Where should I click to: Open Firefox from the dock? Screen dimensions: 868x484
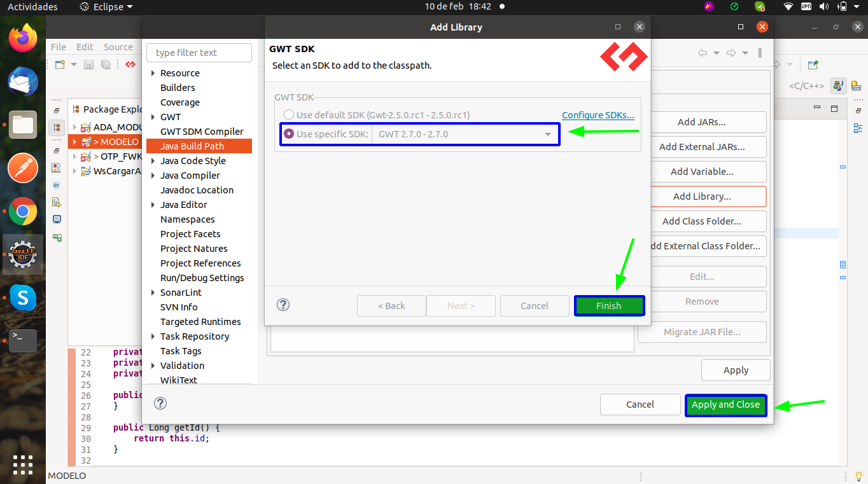tap(23, 38)
